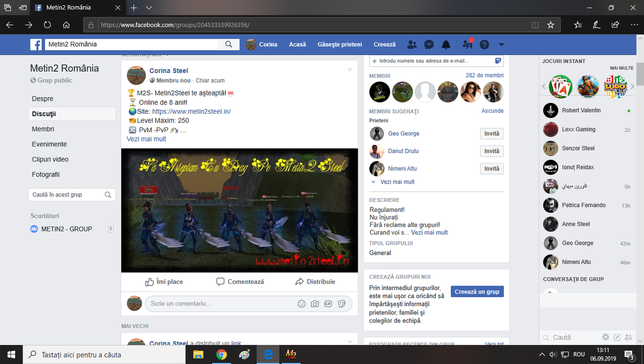Refresh the browser page
The height and width of the screenshot is (364, 644).
[47, 25]
